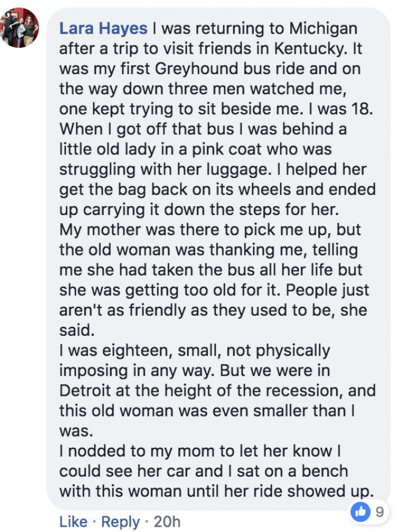This screenshot has width=412, height=532.
Task: Open Lara Hayes' profile picture
Action: coord(19,28)
